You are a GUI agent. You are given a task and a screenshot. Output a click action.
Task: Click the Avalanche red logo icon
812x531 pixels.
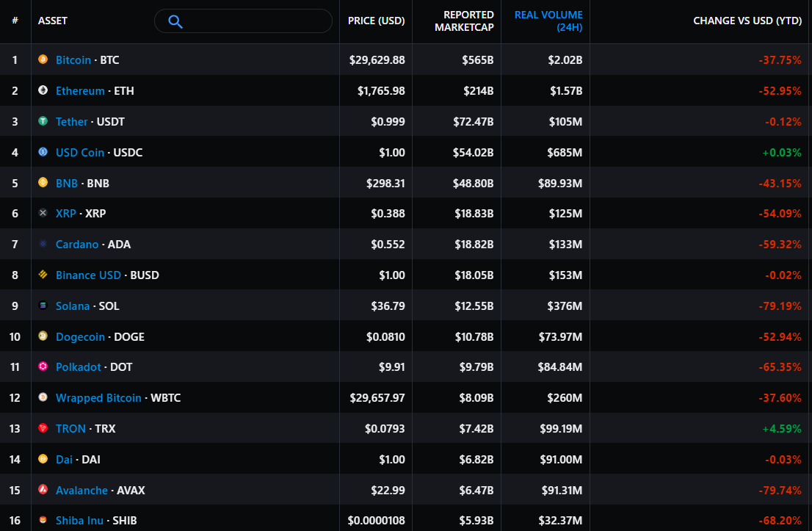(x=43, y=490)
